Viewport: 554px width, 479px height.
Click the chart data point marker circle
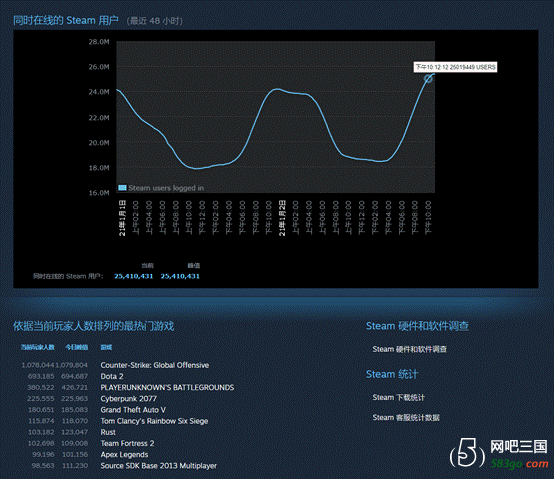point(428,79)
